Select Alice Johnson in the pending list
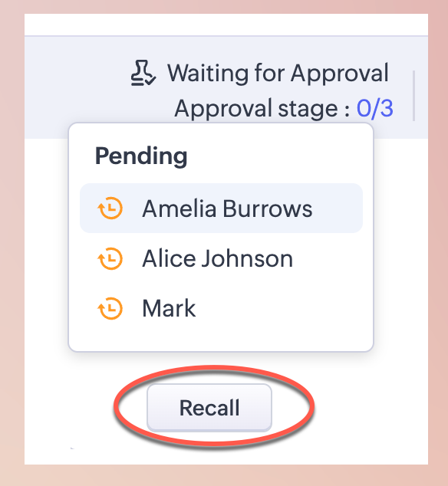Image resolution: width=448 pixels, height=486 pixels. (218, 258)
